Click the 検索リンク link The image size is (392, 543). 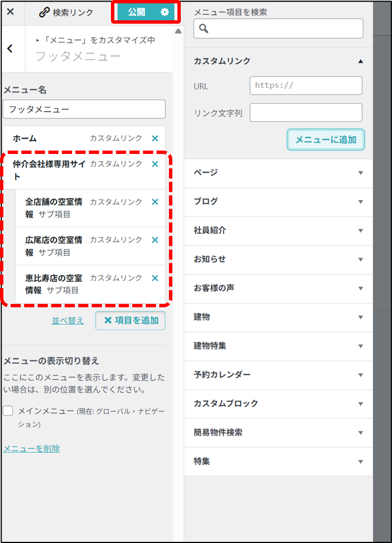66,12
